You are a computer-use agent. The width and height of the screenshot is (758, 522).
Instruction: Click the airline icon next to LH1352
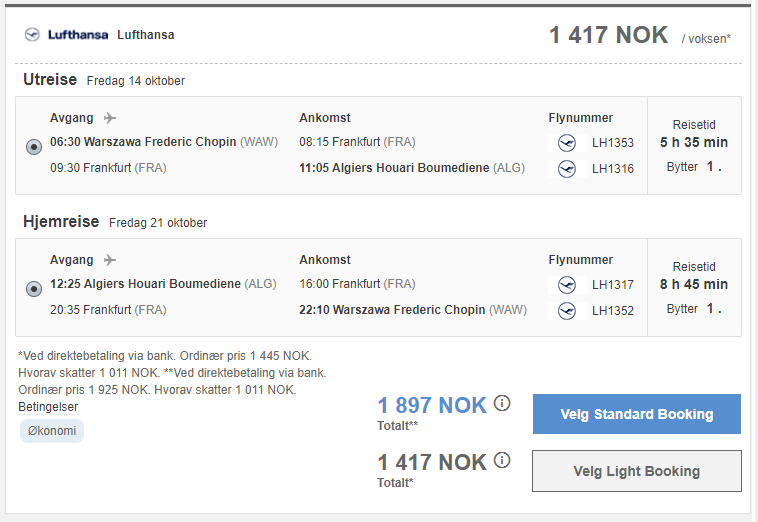click(567, 311)
